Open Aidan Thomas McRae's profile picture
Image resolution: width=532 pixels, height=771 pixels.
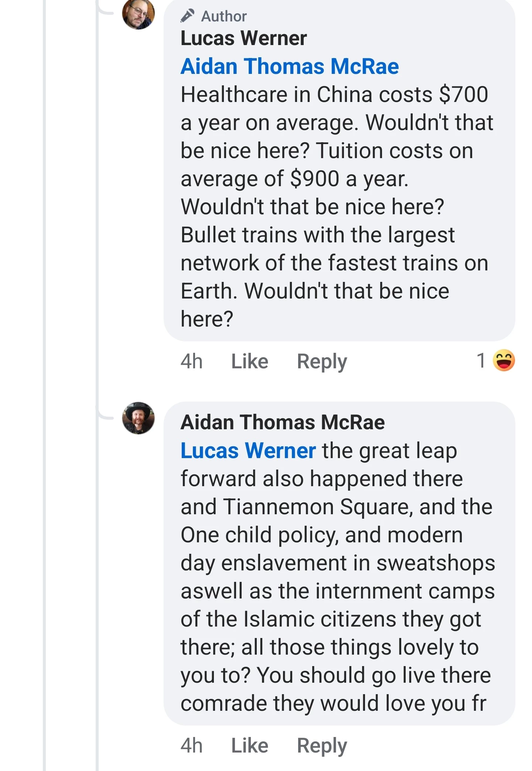tap(138, 418)
